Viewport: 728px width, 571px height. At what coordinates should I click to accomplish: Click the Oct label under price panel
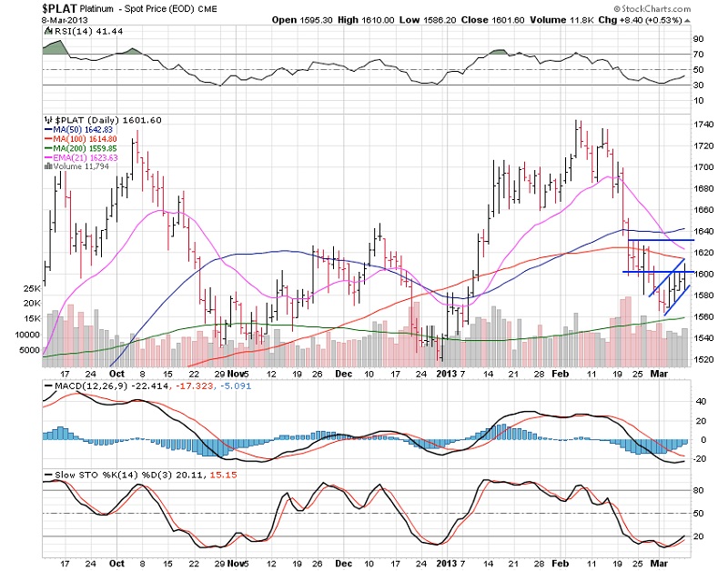[x=116, y=374]
